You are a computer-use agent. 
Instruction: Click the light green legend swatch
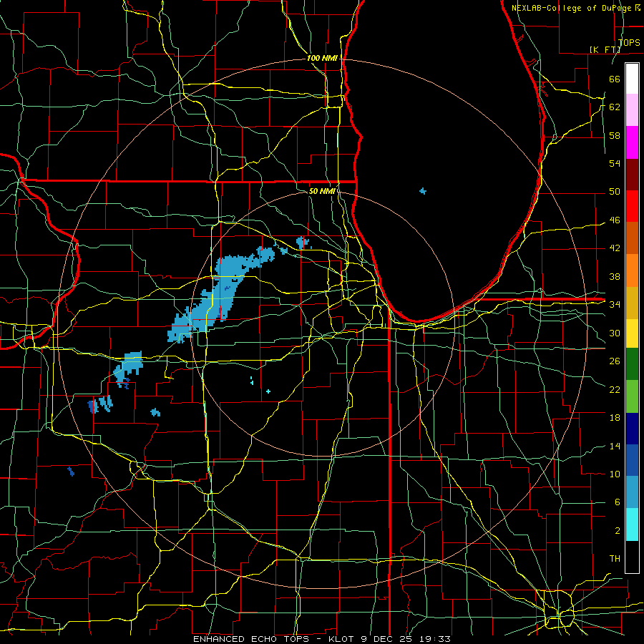coord(632,396)
